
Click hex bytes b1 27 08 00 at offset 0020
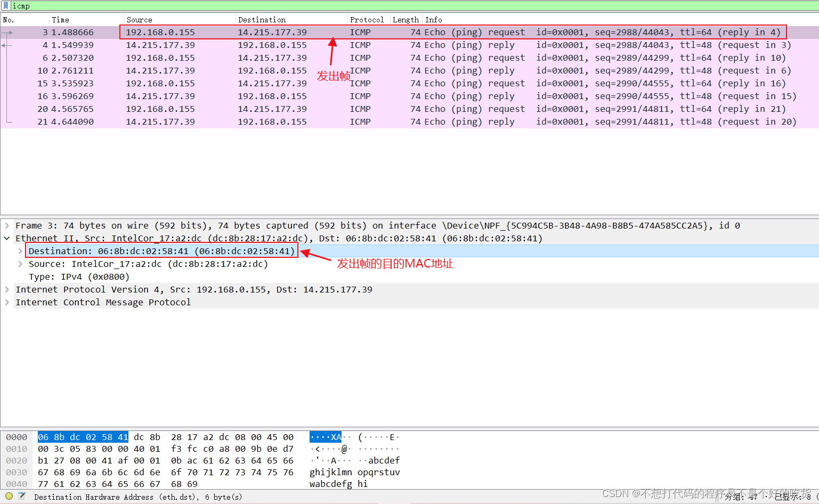point(67,461)
